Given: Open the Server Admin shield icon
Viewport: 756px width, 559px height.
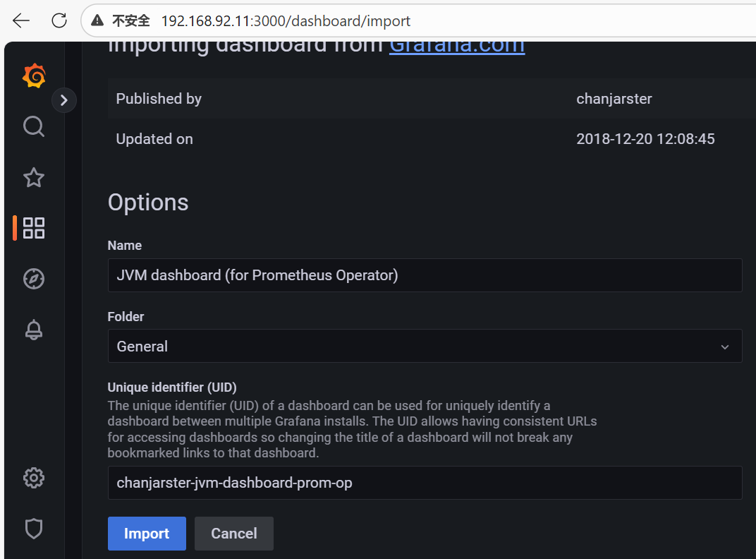Looking at the screenshot, I should [34, 529].
